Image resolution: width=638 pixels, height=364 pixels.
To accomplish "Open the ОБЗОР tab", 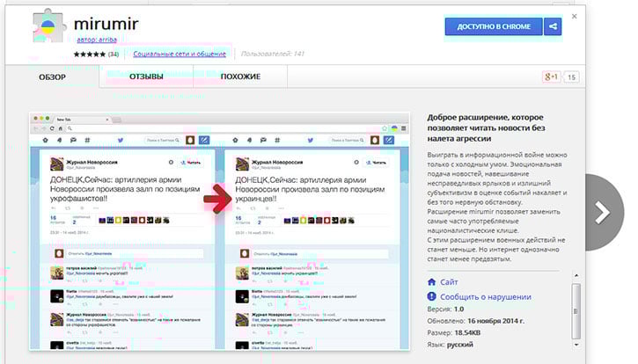I will [54, 77].
